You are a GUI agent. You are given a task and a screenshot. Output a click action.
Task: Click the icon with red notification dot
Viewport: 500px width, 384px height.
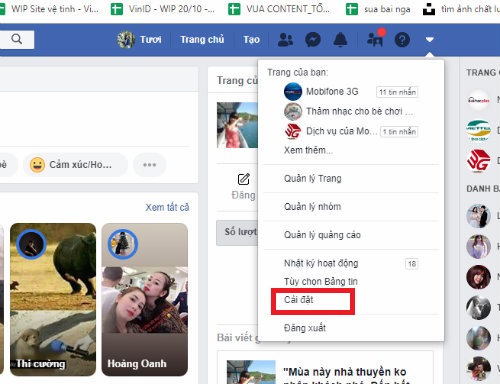(x=375, y=39)
